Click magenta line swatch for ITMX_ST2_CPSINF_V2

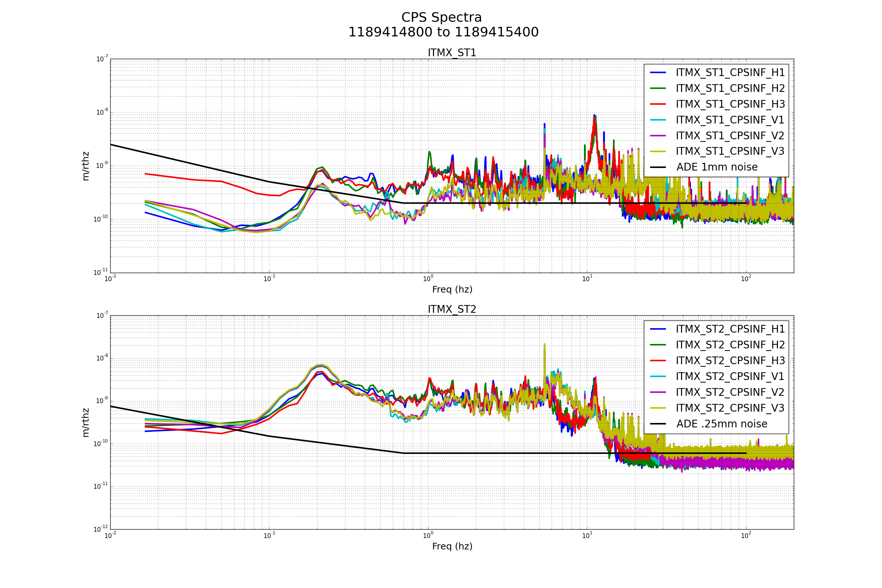tap(658, 392)
